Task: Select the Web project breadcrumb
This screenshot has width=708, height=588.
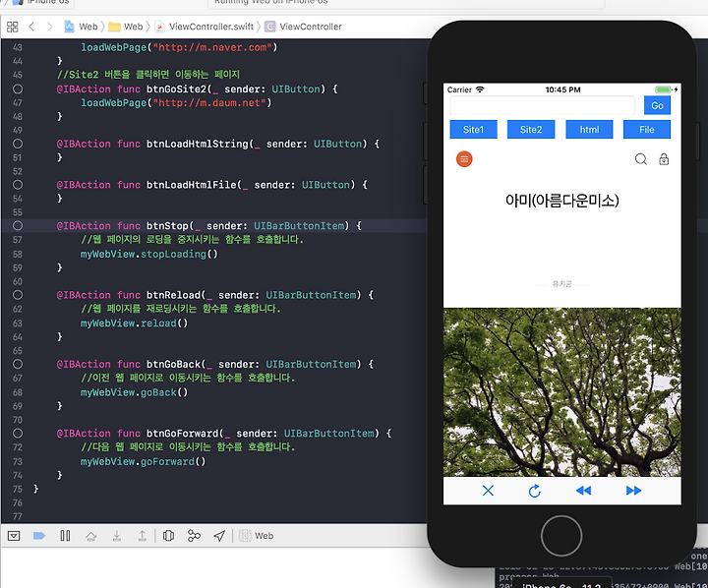Action: click(x=82, y=27)
